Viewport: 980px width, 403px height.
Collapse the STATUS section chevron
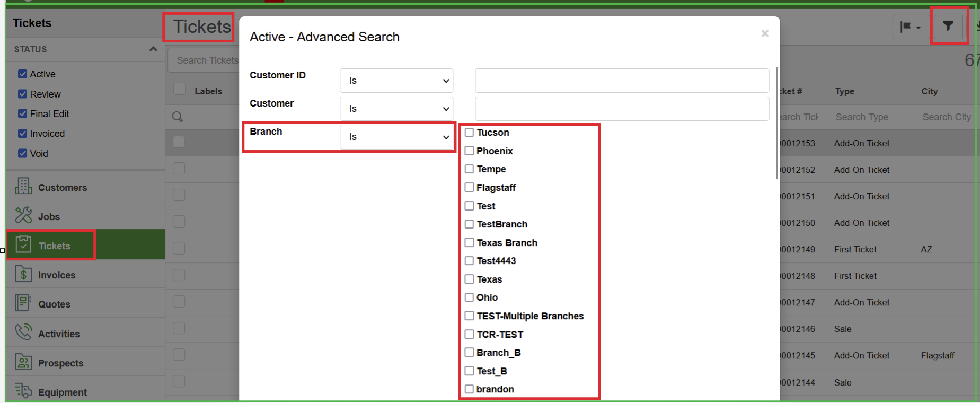pyautogui.click(x=153, y=49)
